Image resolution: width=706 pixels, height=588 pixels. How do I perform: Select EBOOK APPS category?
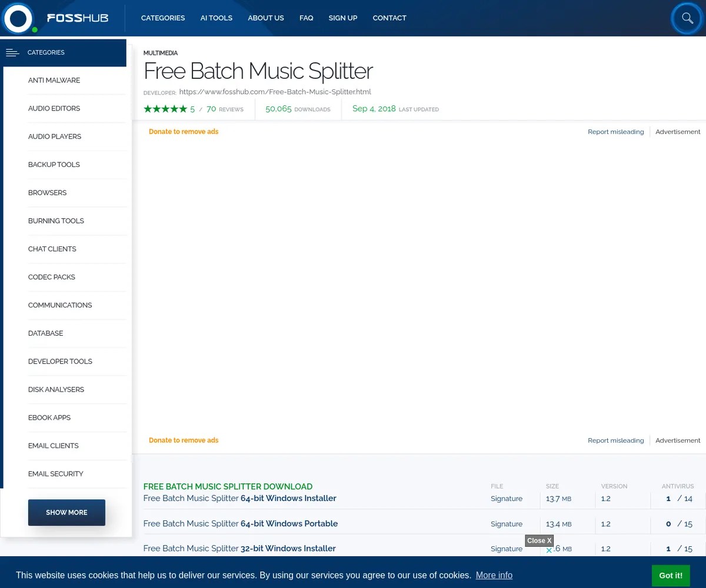[49, 417]
